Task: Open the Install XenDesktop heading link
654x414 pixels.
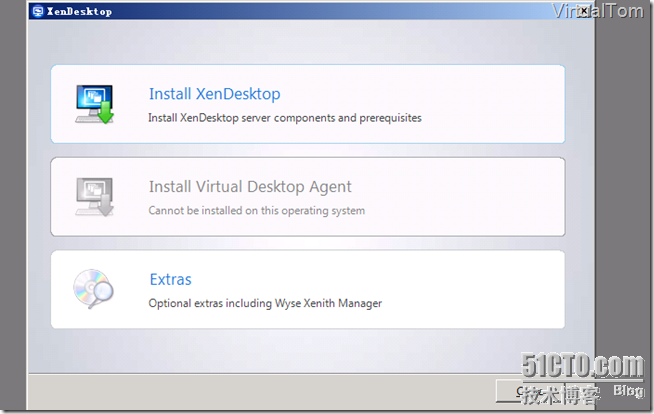Action: 214,94
